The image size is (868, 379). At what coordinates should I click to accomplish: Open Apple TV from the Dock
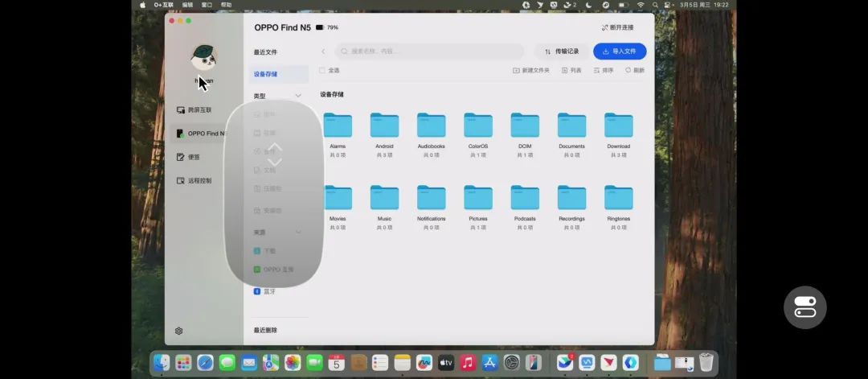point(446,363)
